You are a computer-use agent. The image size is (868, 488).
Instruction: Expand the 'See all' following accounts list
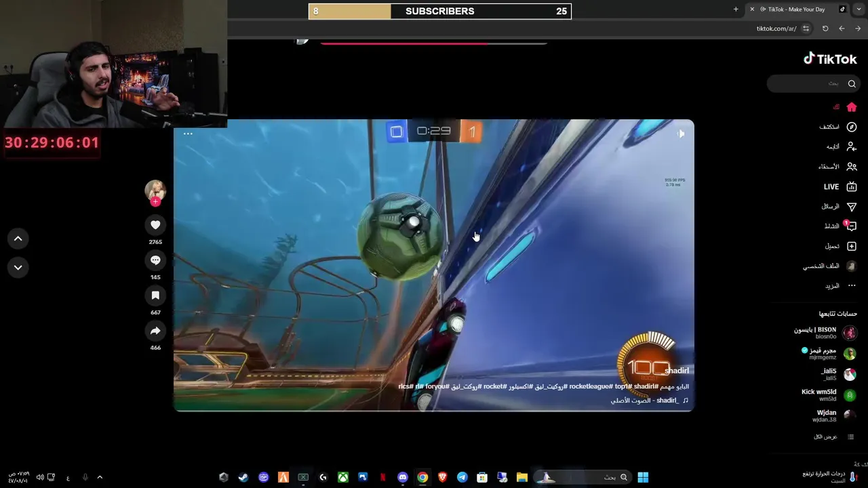coord(833,437)
